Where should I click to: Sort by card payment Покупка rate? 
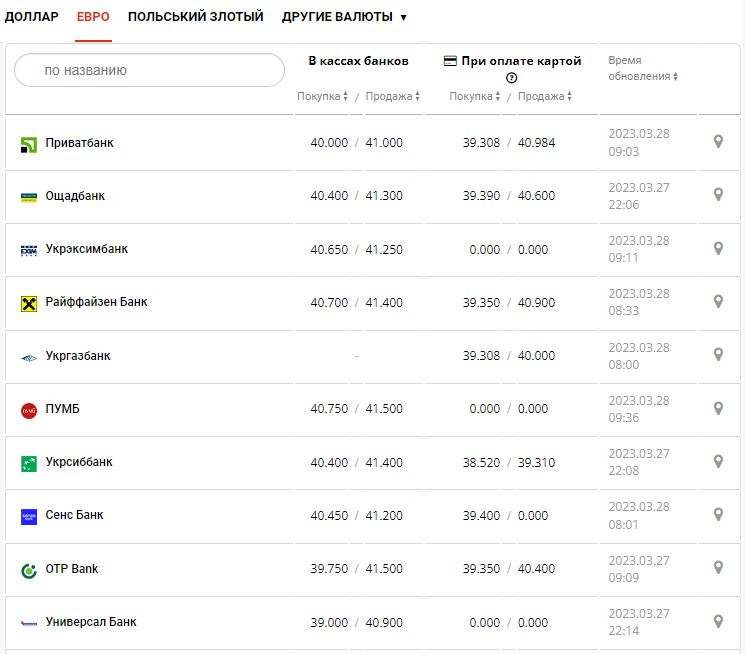475,96
